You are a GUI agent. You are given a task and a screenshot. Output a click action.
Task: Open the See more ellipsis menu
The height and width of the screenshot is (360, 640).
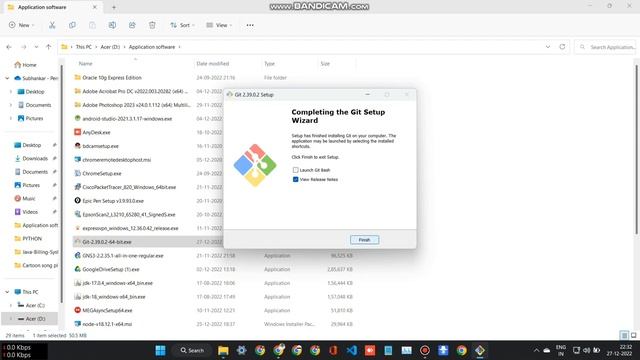(x=250, y=25)
